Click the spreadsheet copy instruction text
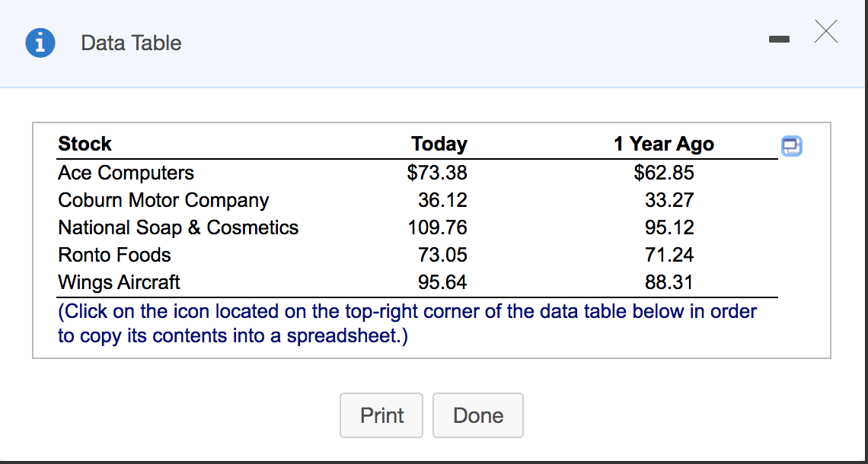Image resolution: width=868 pixels, height=464 pixels. [x=406, y=323]
